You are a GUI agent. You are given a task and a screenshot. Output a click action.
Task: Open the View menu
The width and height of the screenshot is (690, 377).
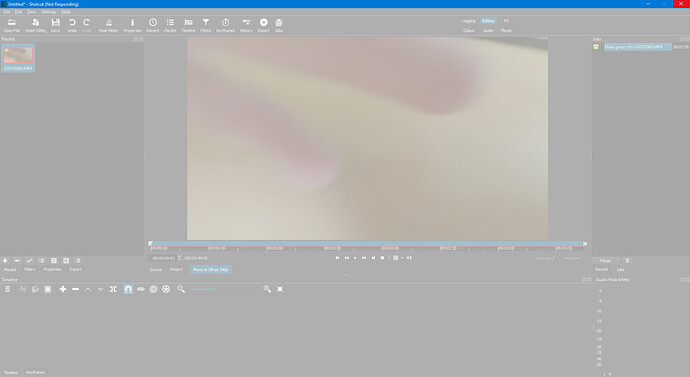32,12
